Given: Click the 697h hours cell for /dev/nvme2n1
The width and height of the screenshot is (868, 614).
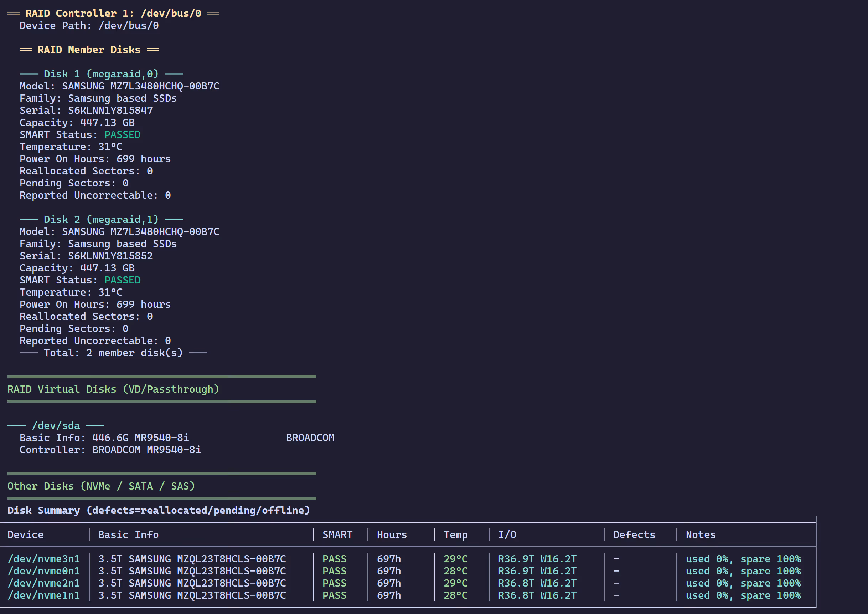Looking at the screenshot, I should [x=389, y=583].
